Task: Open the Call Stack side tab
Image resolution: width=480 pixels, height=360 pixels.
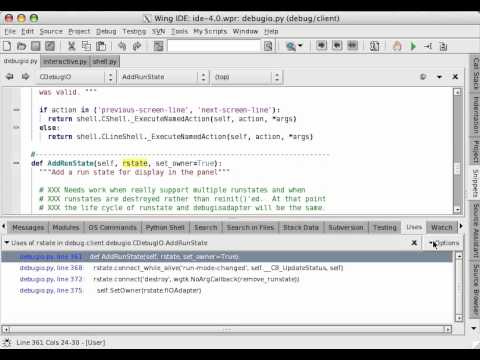Action: click(x=476, y=73)
